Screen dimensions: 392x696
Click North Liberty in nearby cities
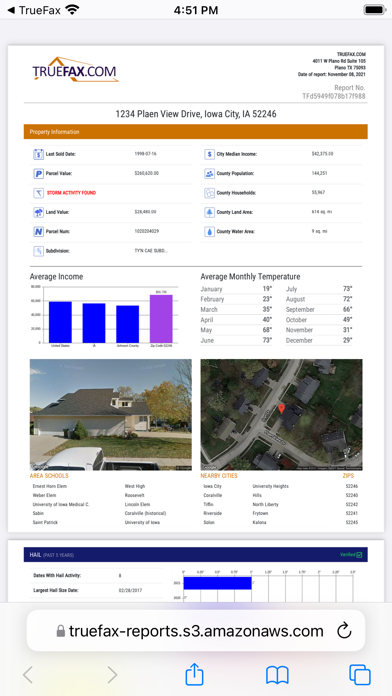click(265, 505)
